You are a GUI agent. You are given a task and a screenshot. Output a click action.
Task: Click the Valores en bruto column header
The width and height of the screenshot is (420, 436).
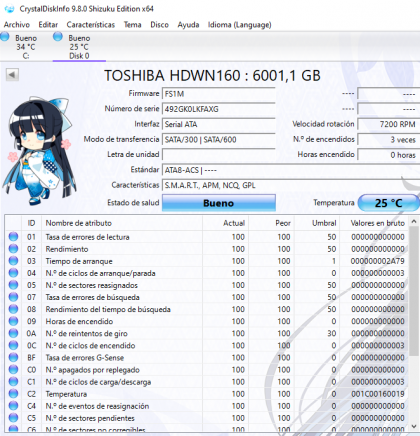point(375,223)
